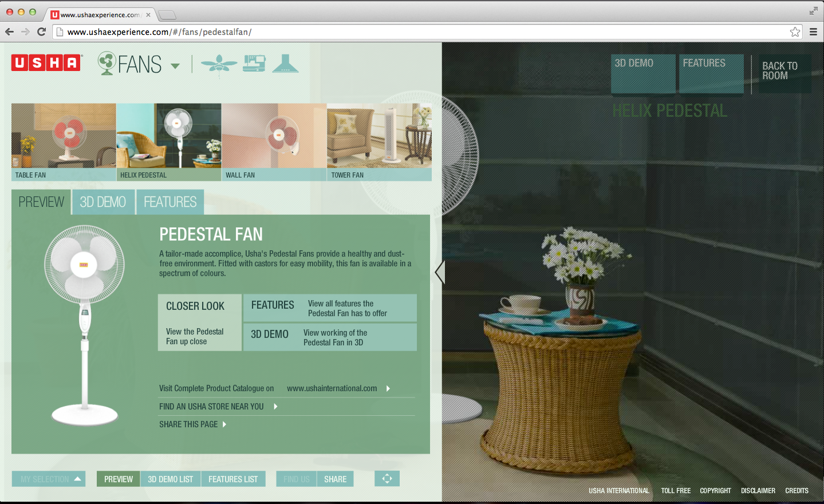The image size is (824, 504).
Task: Open the Tower Fan thumbnail
Action: (379, 142)
